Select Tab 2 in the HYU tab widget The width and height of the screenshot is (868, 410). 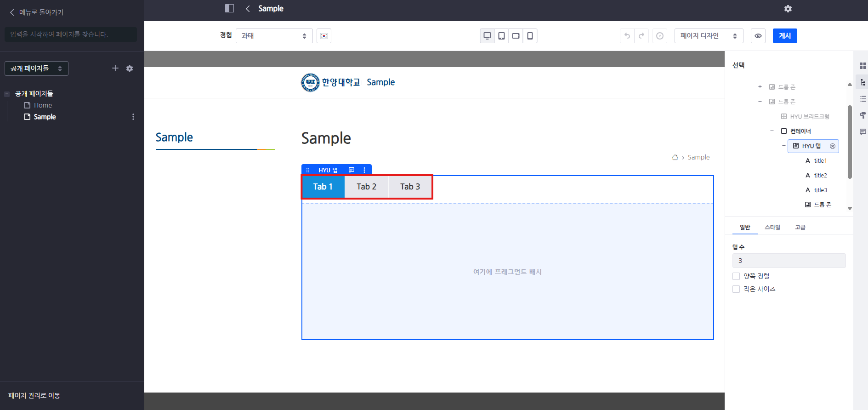tap(366, 187)
